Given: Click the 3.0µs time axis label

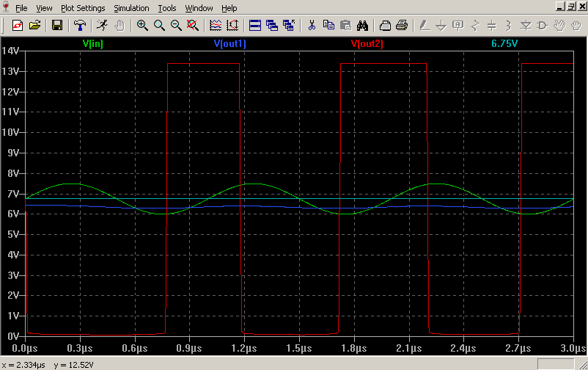Looking at the screenshot, I should (574, 348).
